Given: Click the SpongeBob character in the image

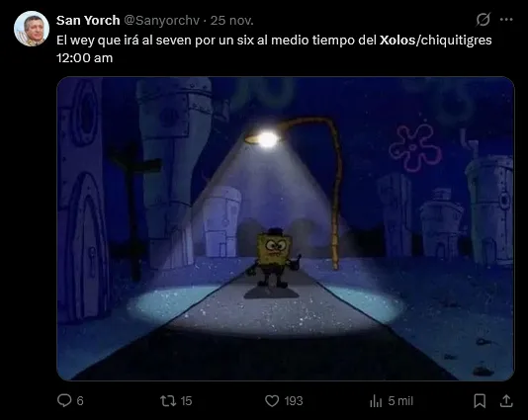Looking at the screenshot, I should click(x=274, y=259).
